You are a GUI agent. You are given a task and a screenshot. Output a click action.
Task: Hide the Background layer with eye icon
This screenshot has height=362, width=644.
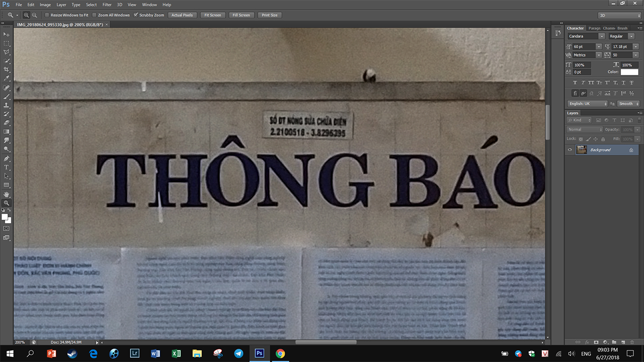pos(570,150)
